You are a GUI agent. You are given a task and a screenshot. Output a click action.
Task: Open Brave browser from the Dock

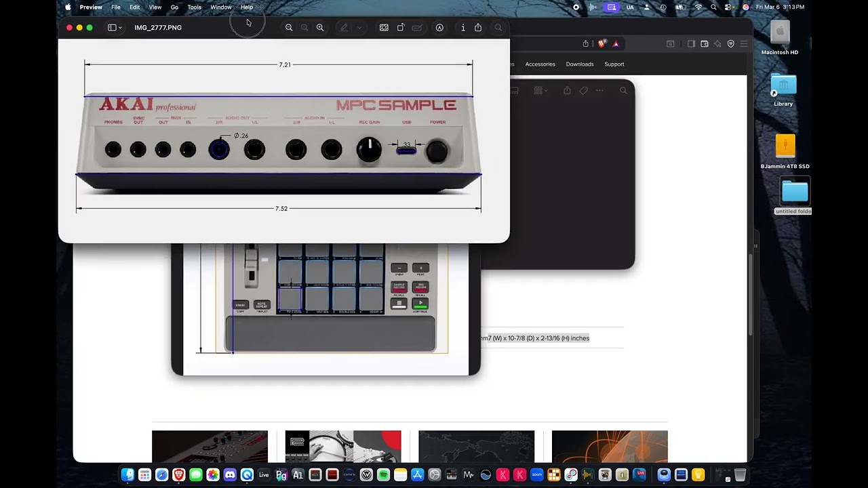coord(178,475)
